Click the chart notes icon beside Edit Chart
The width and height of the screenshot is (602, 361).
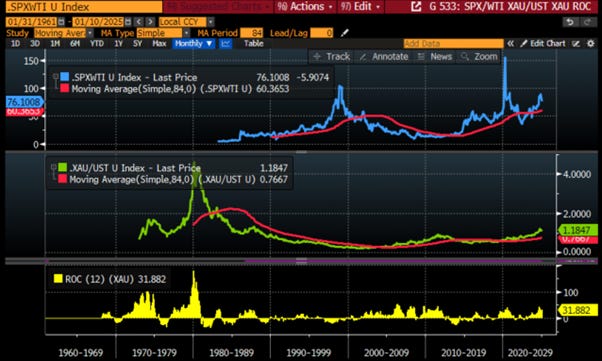[576, 43]
